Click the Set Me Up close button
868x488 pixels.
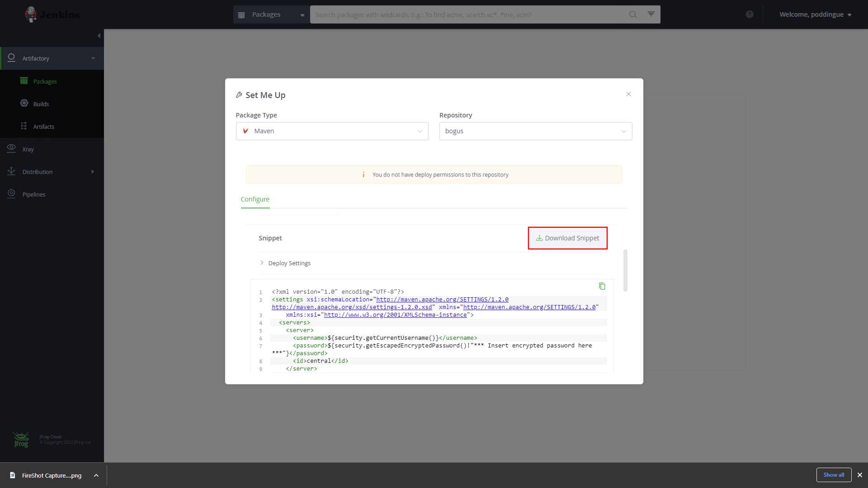click(629, 94)
